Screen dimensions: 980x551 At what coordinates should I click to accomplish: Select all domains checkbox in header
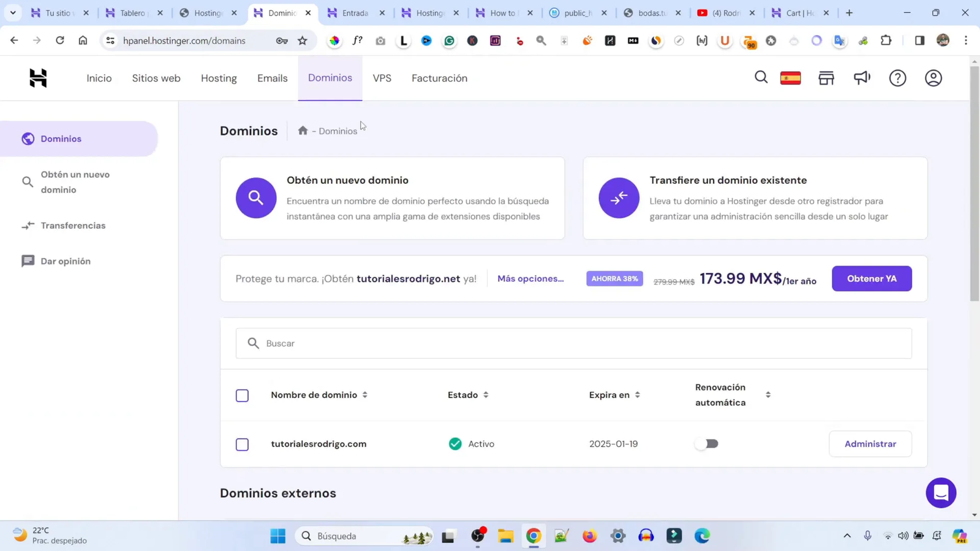click(x=242, y=395)
